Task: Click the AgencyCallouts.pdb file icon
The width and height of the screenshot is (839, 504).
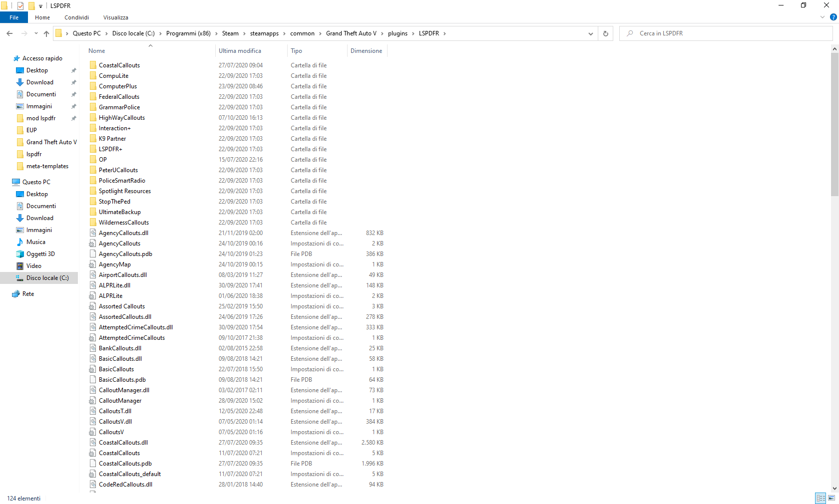Action: coord(93,253)
